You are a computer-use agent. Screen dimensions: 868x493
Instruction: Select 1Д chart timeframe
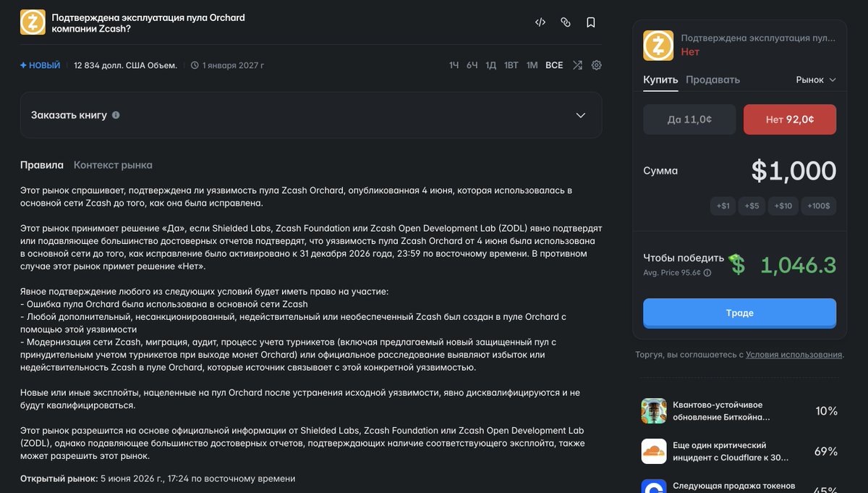[x=490, y=65]
